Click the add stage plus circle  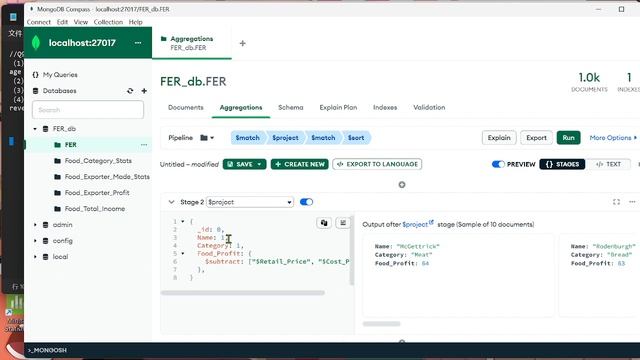click(x=402, y=185)
